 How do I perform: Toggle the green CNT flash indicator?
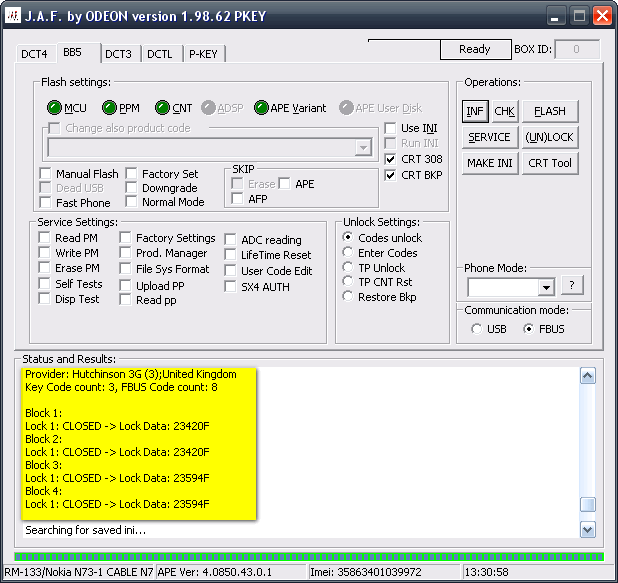click(162, 108)
